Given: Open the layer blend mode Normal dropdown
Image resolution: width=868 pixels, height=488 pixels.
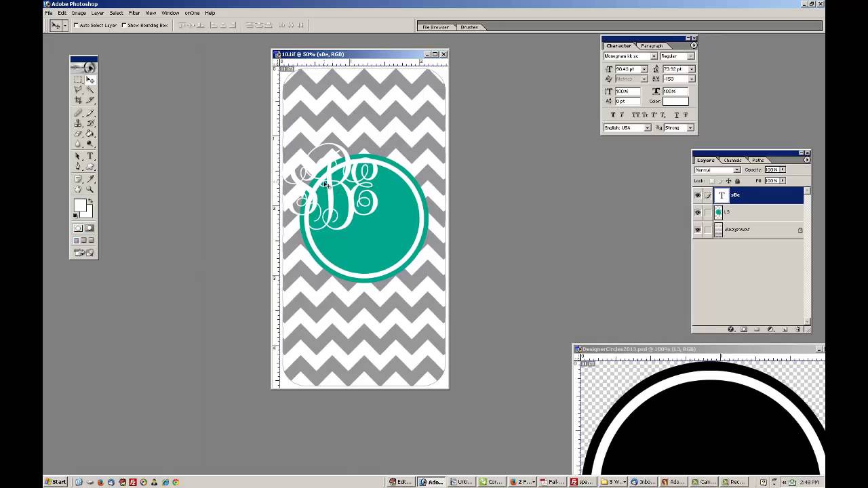Looking at the screenshot, I should click(737, 170).
